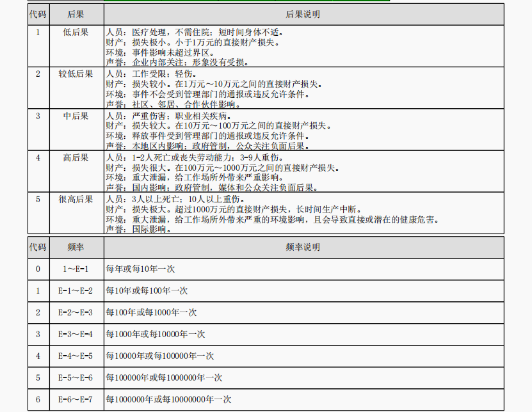Click the 频率说明 column header

pos(303,247)
